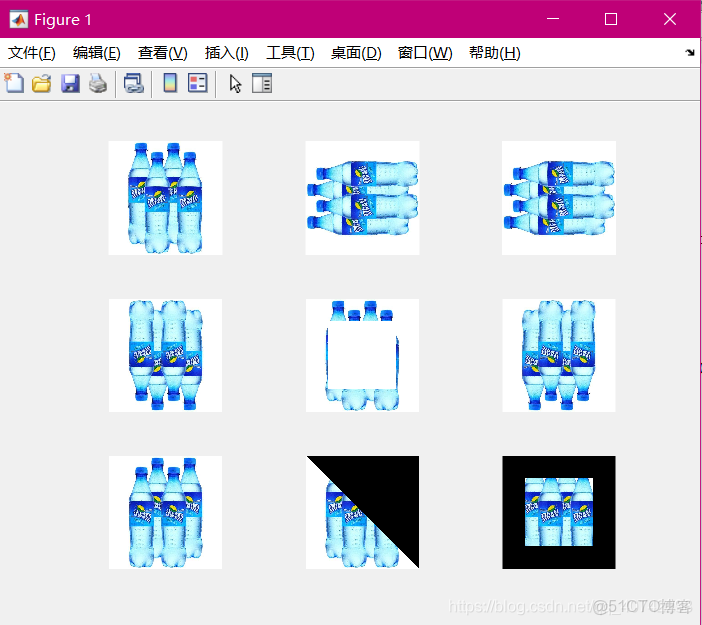Click the New Figure icon

[14, 83]
